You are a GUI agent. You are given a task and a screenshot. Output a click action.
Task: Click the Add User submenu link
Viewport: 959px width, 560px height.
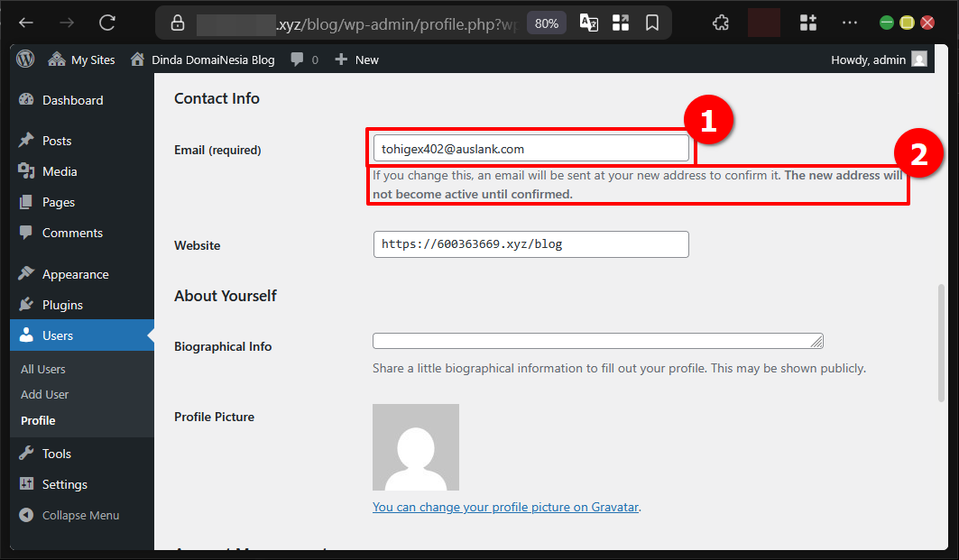point(45,394)
